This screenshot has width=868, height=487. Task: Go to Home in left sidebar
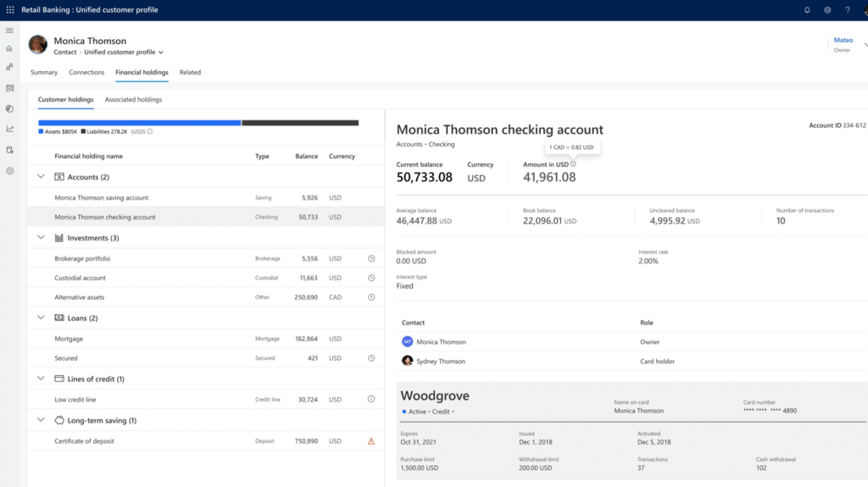point(9,48)
